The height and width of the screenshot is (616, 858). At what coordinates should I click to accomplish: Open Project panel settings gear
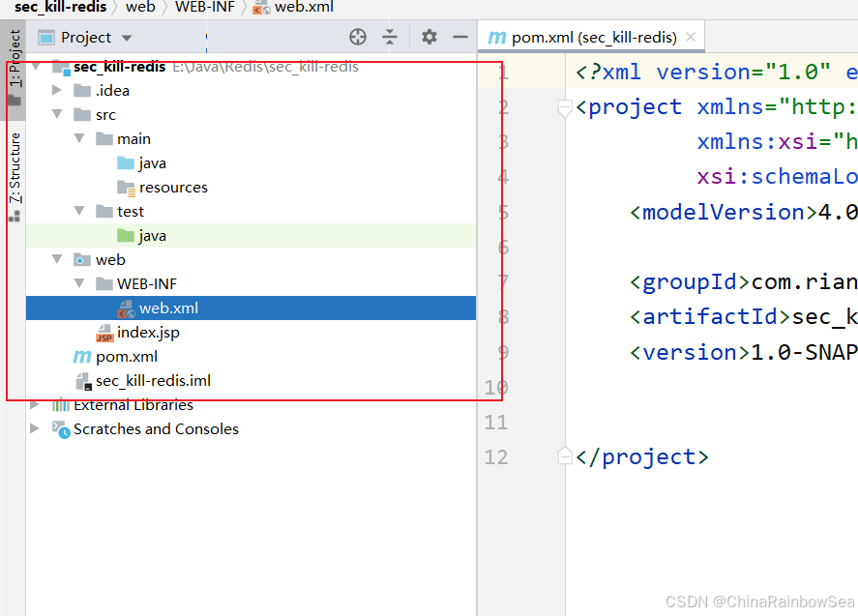click(429, 37)
